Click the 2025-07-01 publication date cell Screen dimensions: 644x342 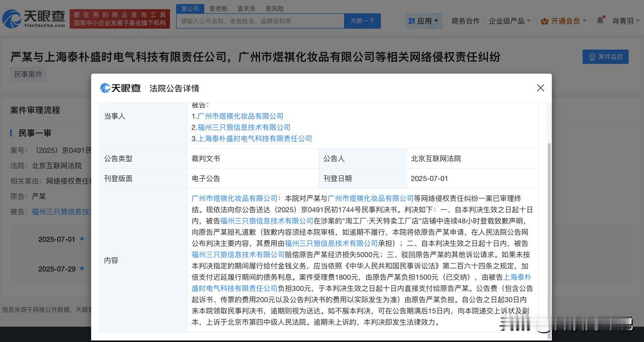[472, 179]
